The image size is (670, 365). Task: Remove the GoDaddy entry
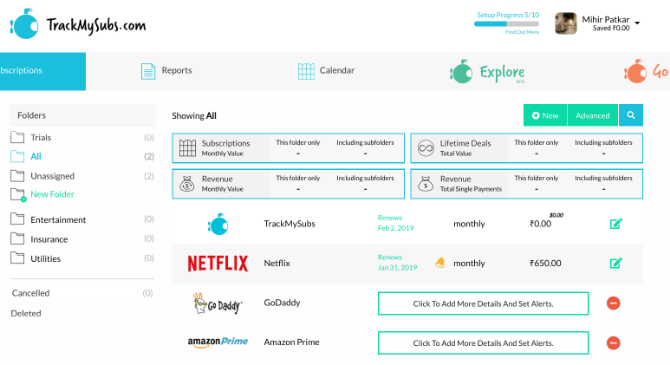click(614, 303)
